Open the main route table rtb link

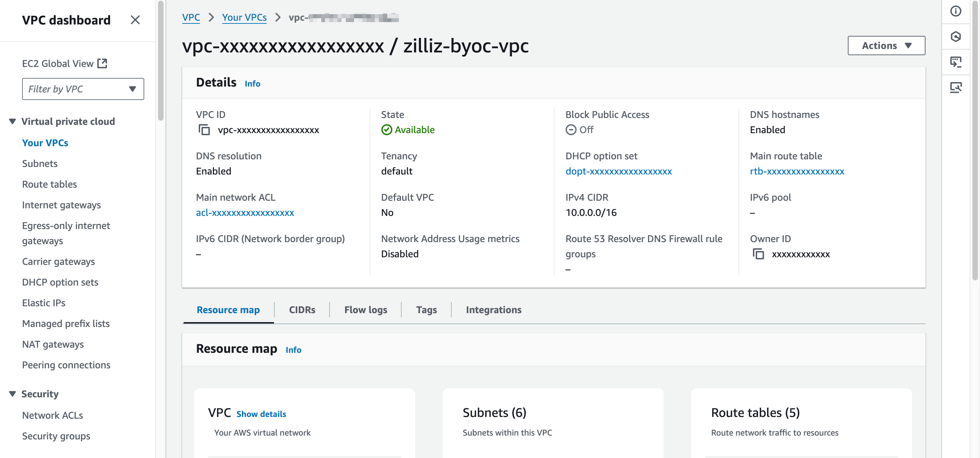pyautogui.click(x=797, y=171)
